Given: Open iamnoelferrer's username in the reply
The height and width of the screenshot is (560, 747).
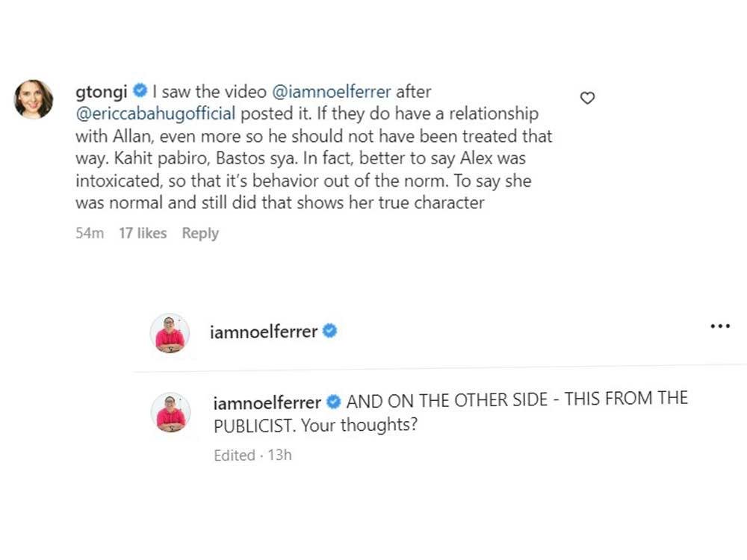Looking at the screenshot, I should 267,401.
